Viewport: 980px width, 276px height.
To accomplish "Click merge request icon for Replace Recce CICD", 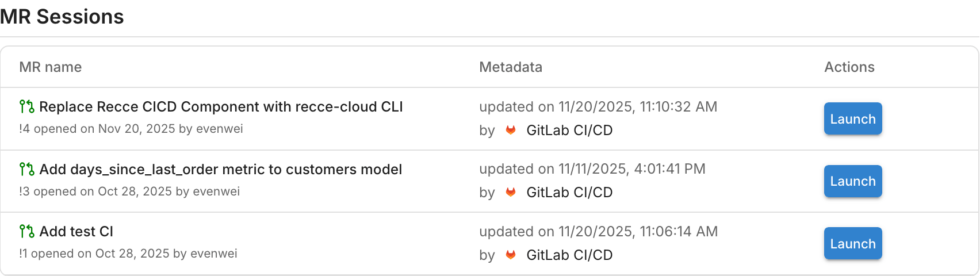I will (x=26, y=106).
